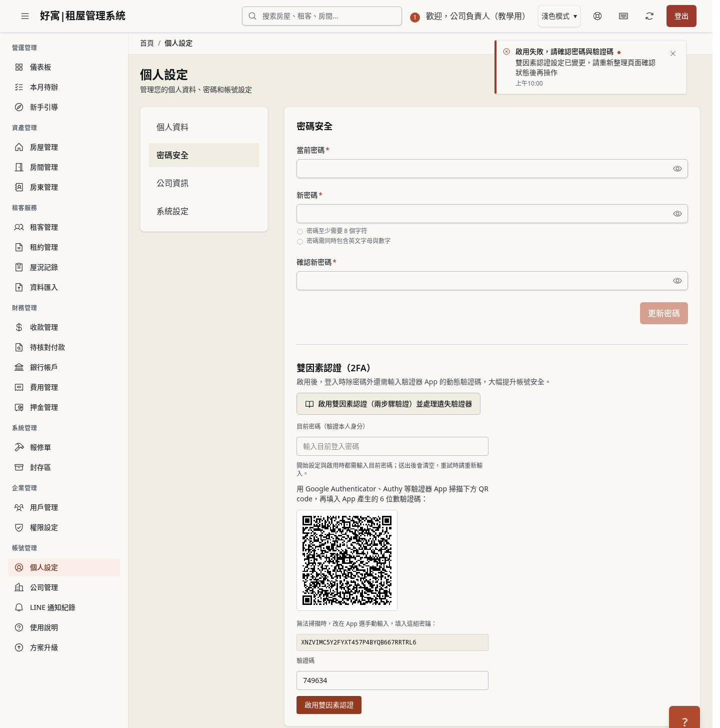Open 儀表板 dashboard in sidebar
720x728 pixels.
point(64,67)
